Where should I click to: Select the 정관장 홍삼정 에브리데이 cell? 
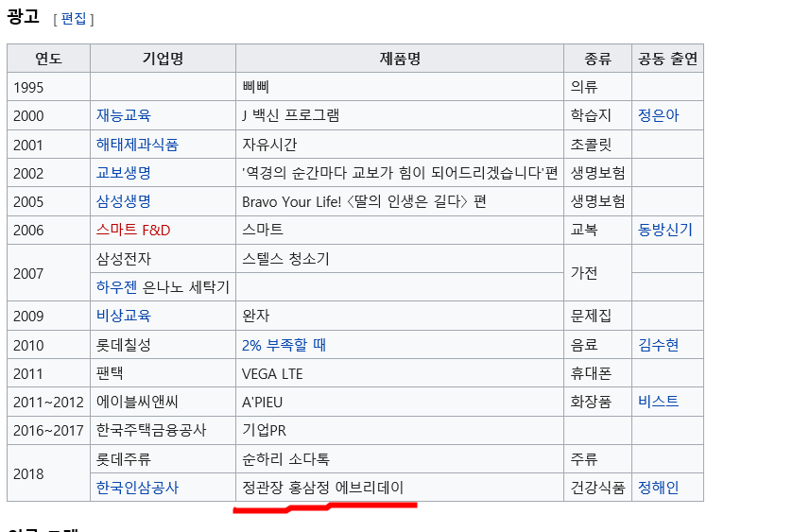click(x=400, y=488)
